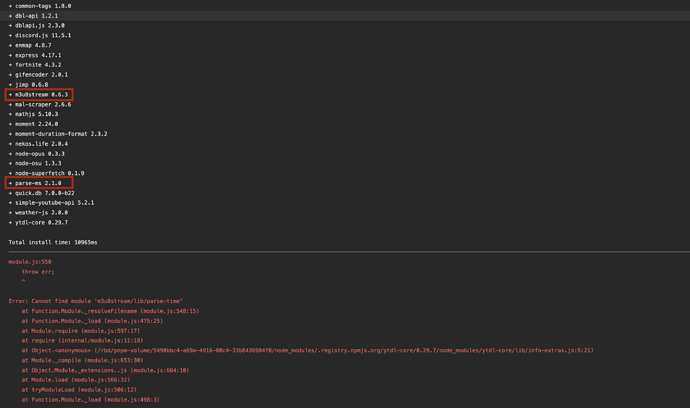Select the express 4.17.1 line
Image resolution: width=690 pixels, height=408 pixels.
35,55
